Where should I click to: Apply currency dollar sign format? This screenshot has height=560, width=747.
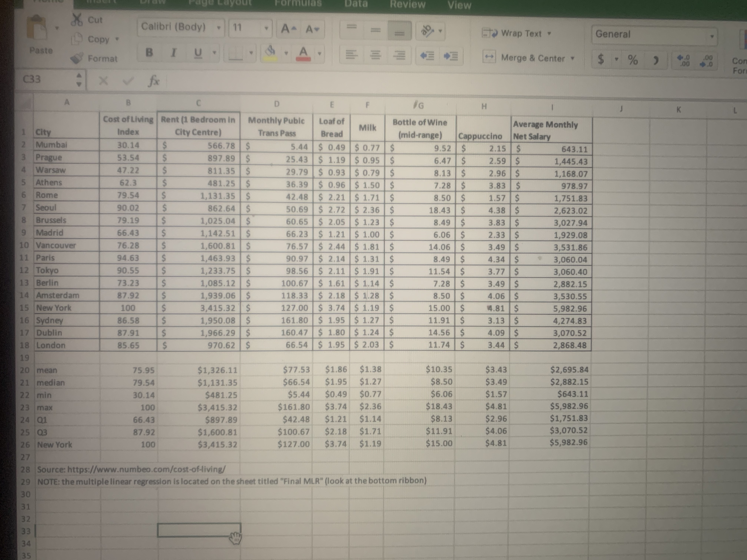click(601, 59)
